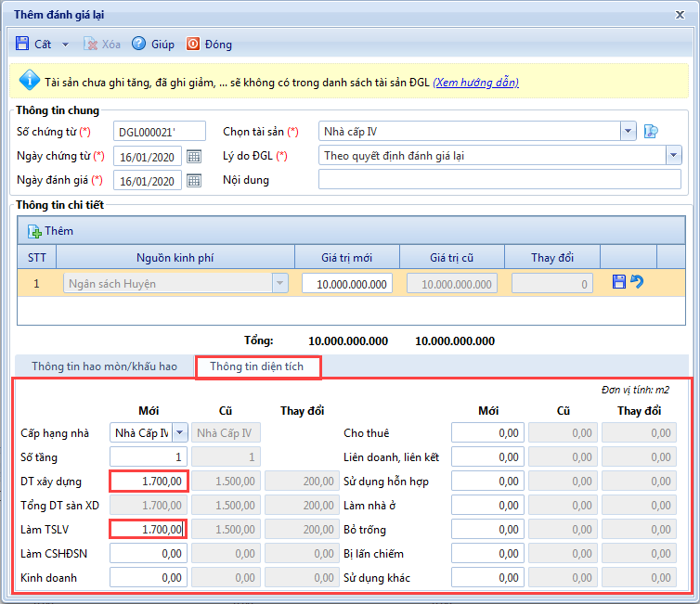This screenshot has height=604, width=700.
Task: Open the Giúp help button
Action: tap(153, 44)
